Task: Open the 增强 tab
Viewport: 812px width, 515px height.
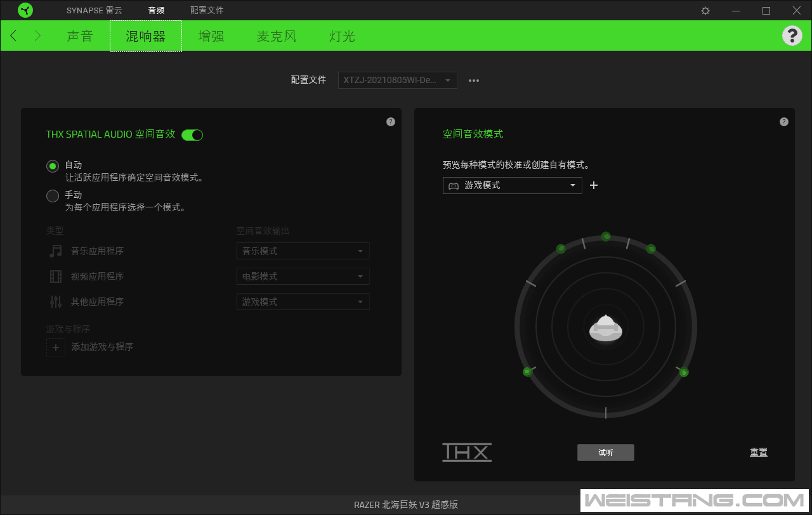Action: pyautogui.click(x=211, y=36)
